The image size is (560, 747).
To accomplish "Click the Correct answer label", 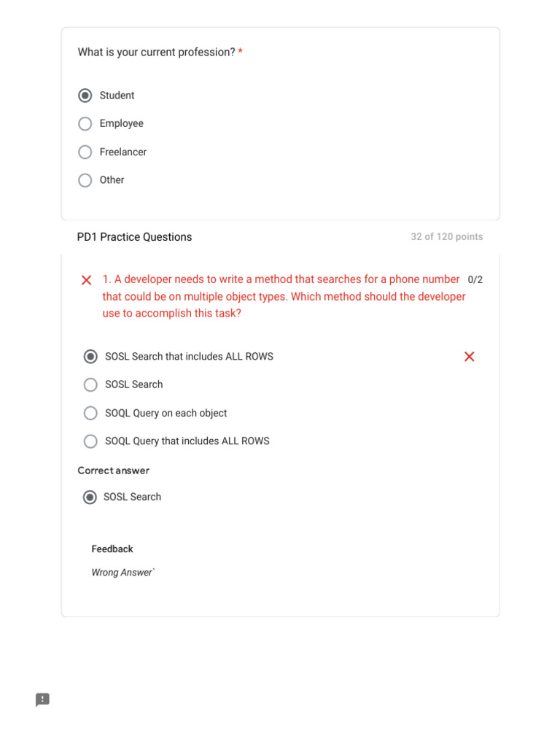I will tap(113, 471).
